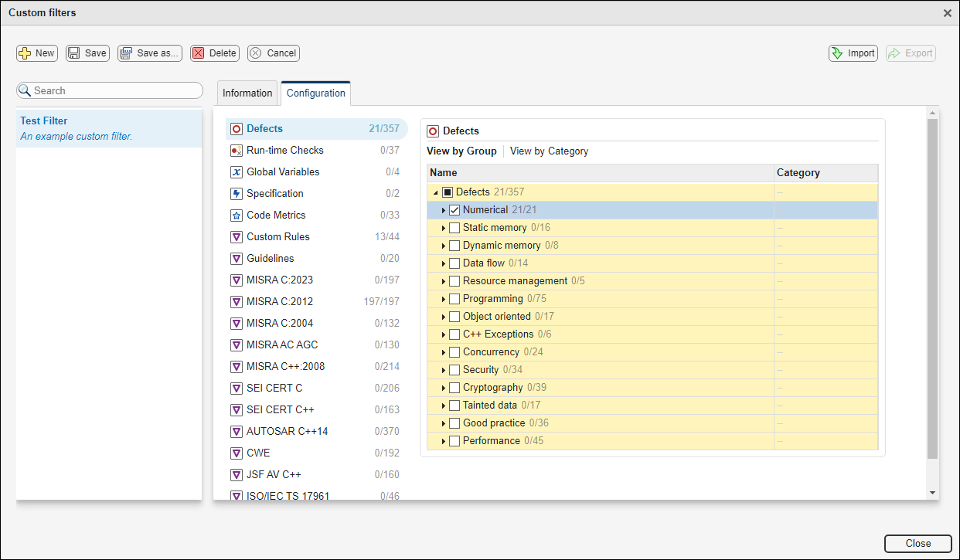960x560 pixels.
Task: Collapse the Defects tree node
Action: tap(437, 191)
